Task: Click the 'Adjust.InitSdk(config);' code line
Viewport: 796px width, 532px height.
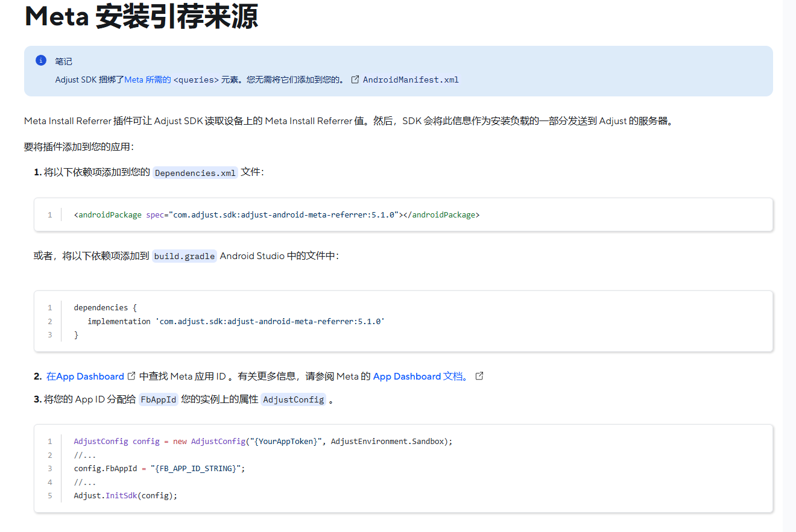Action: point(125,495)
